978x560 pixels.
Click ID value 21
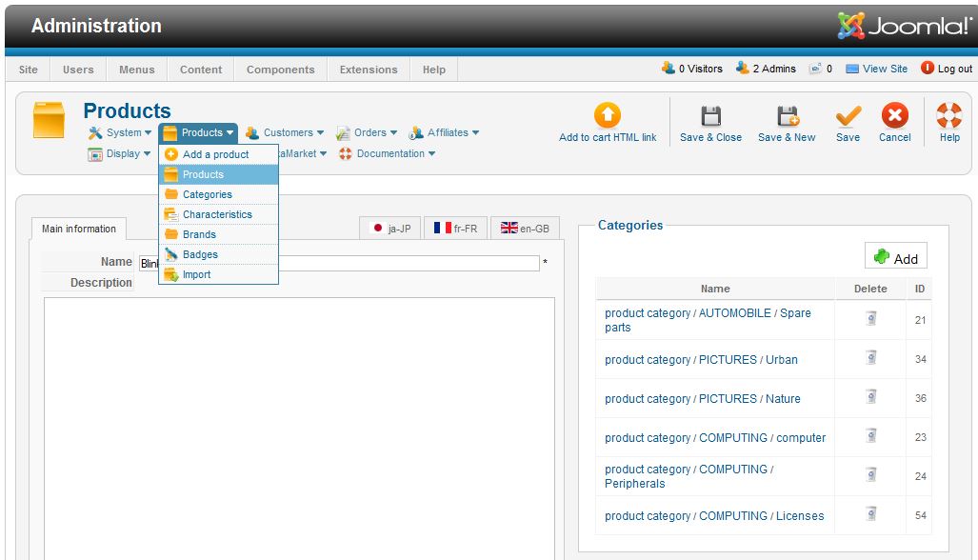tap(920, 320)
